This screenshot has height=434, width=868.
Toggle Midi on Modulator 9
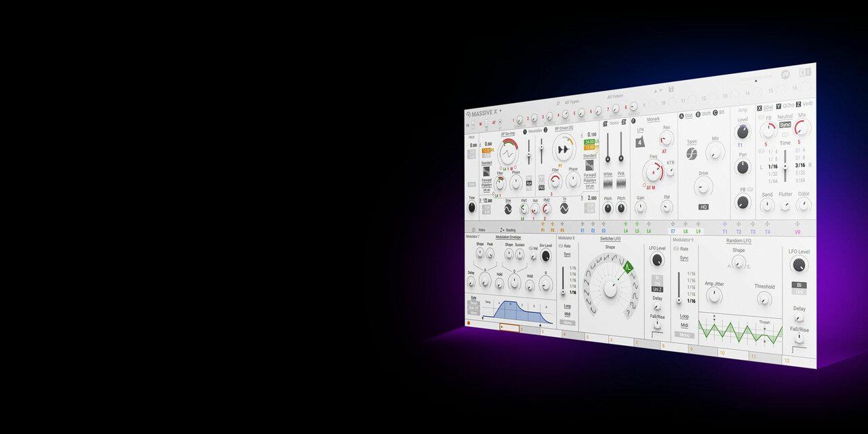point(685,325)
